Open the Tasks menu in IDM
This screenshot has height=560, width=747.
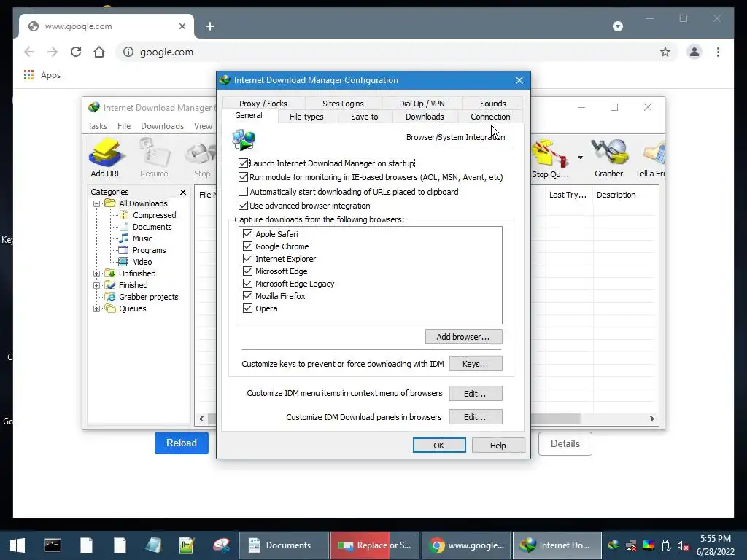(x=97, y=125)
